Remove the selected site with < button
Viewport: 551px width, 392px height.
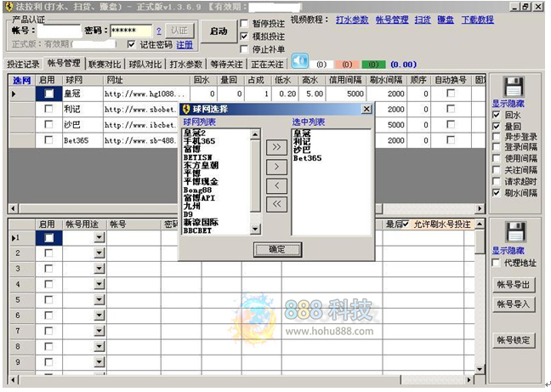click(276, 186)
